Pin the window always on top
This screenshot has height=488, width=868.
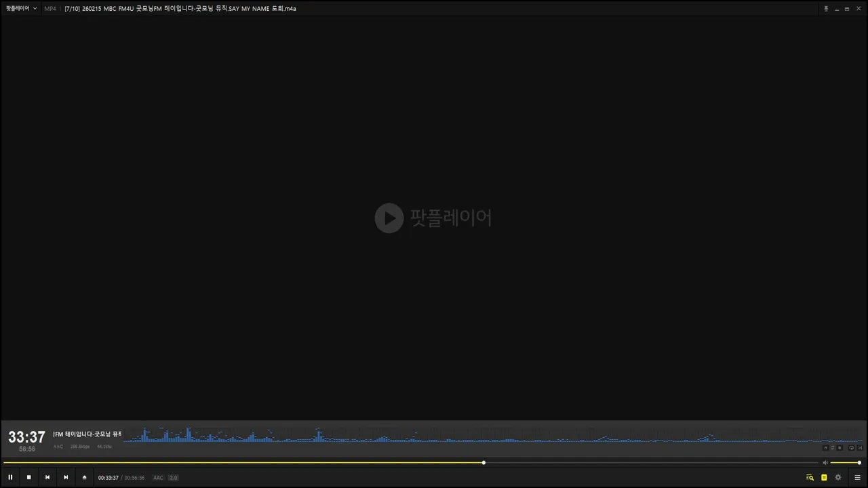[x=826, y=9]
